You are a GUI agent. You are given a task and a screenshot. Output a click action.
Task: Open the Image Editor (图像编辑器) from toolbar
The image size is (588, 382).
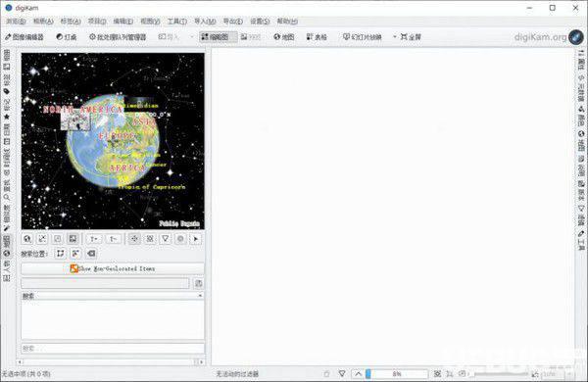24,37
